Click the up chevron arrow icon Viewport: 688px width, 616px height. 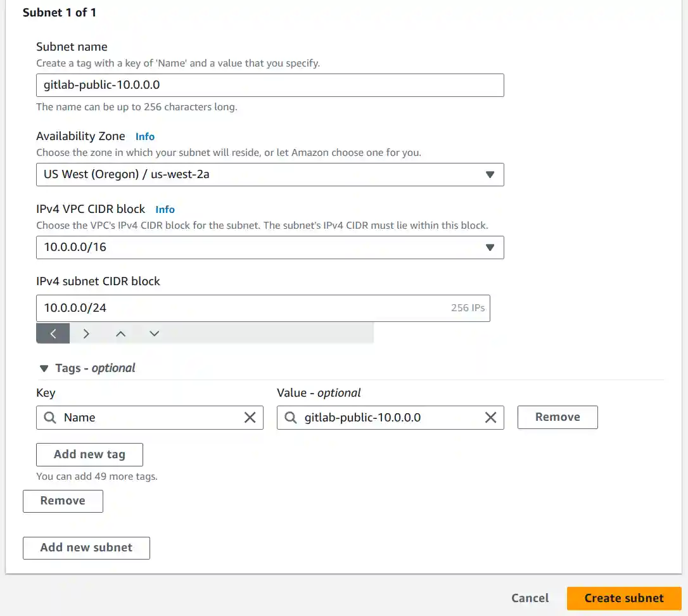click(120, 333)
